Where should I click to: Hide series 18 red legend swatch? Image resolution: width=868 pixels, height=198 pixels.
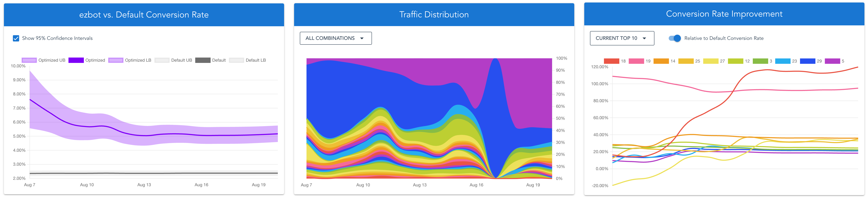pyautogui.click(x=611, y=61)
